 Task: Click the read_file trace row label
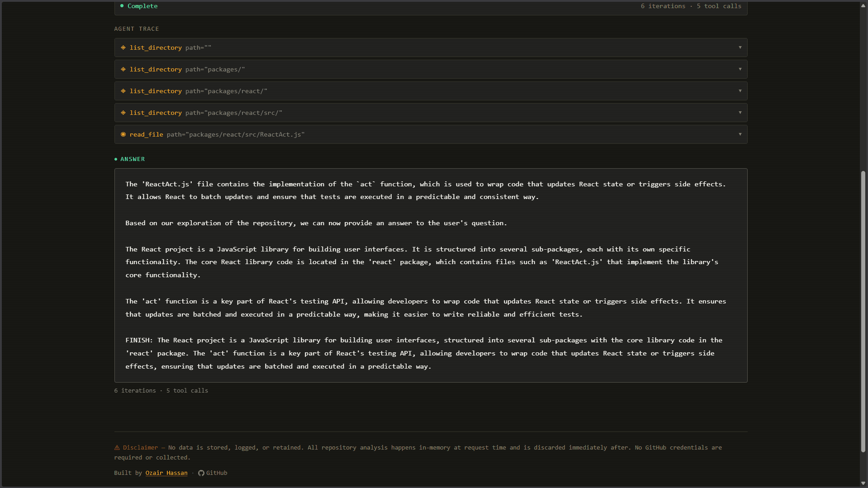[x=146, y=134]
